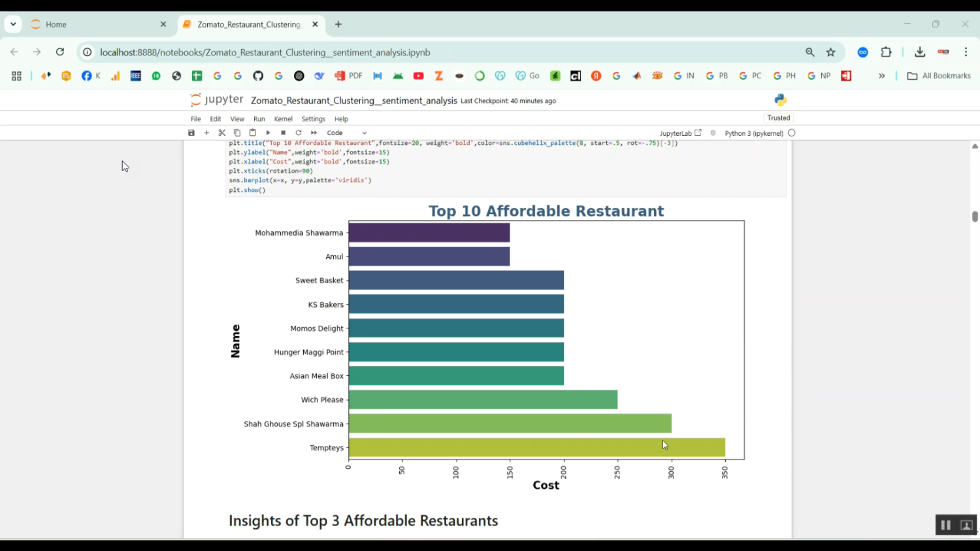This screenshot has height=551, width=980.
Task: Run the selected cell with play icon
Action: [268, 133]
